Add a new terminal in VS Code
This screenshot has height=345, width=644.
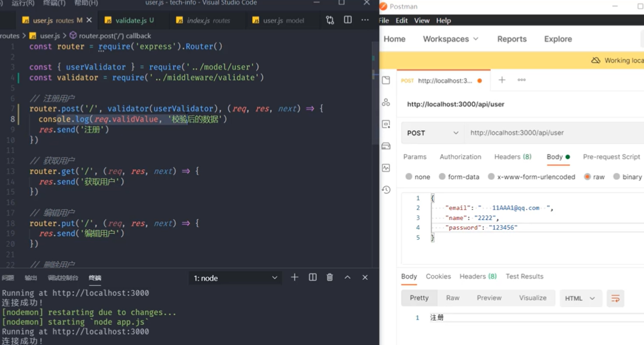[x=295, y=278]
